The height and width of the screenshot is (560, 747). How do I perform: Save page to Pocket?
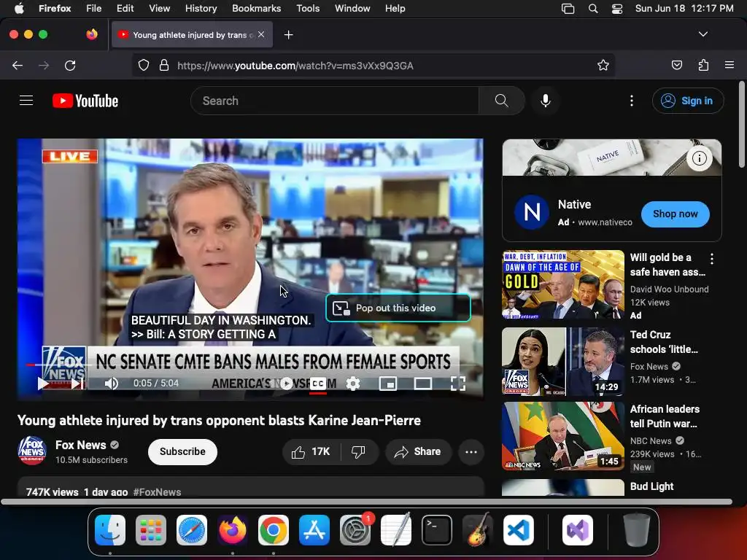[676, 65]
